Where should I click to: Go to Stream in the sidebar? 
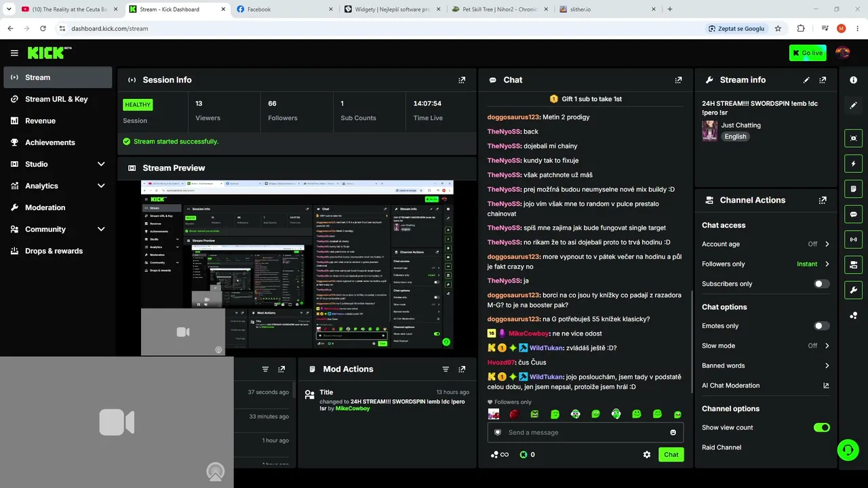[58, 77]
